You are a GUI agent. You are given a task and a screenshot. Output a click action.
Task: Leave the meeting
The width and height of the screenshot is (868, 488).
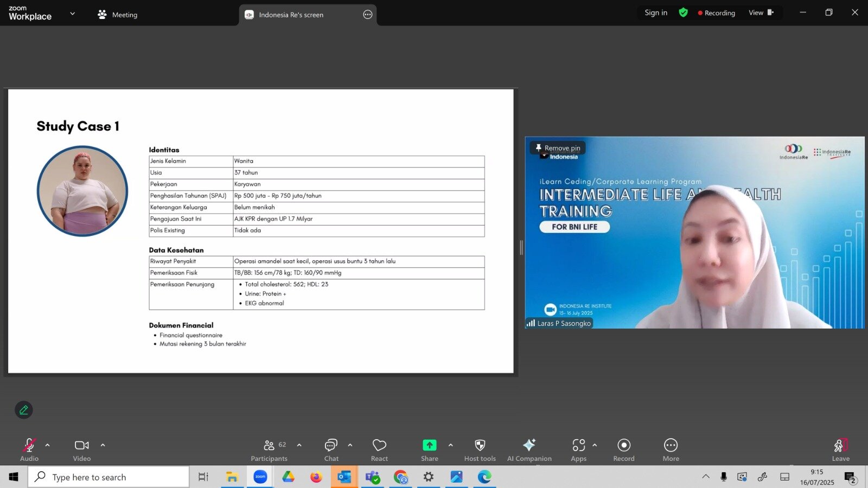(x=841, y=450)
